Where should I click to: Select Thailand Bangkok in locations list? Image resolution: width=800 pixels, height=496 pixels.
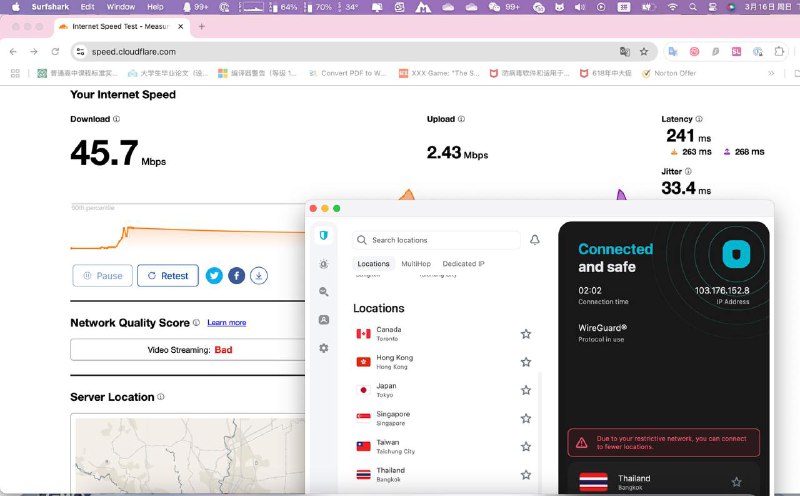(443, 475)
